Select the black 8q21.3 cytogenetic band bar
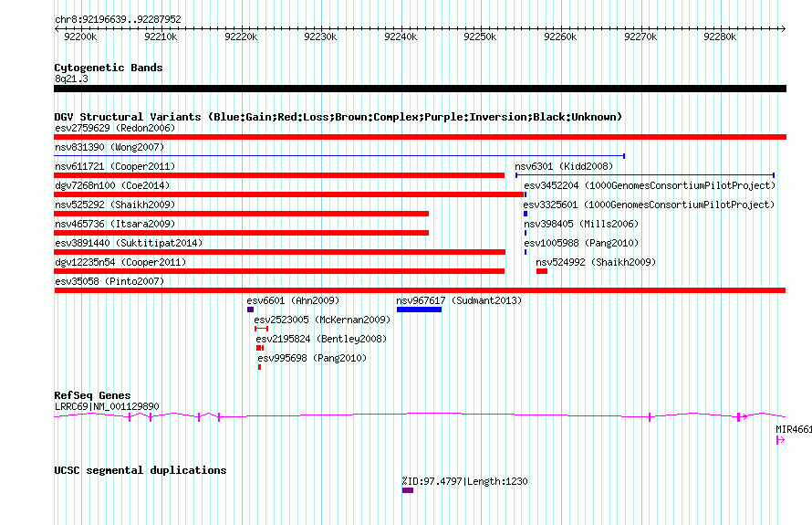The width and height of the screenshot is (812, 525). click(x=420, y=89)
